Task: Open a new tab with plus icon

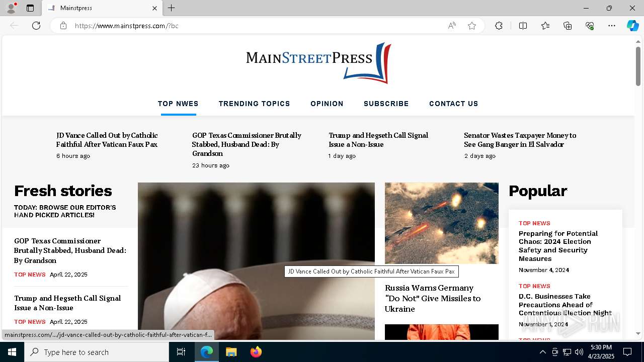Action: [172, 8]
